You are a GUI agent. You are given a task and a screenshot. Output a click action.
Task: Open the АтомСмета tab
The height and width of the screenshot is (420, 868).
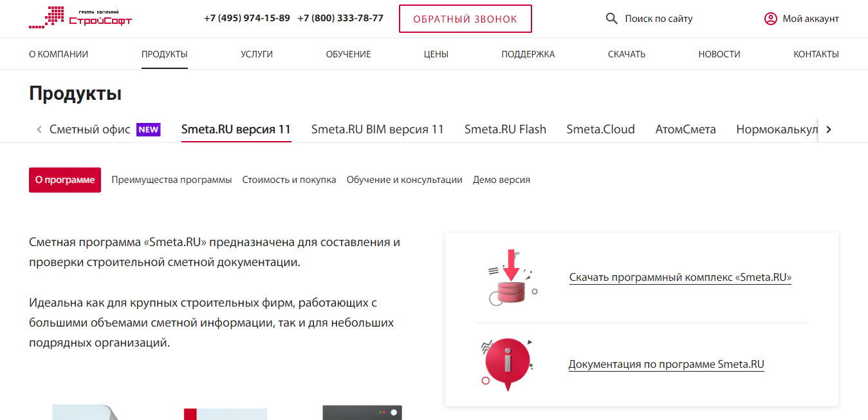coord(685,129)
